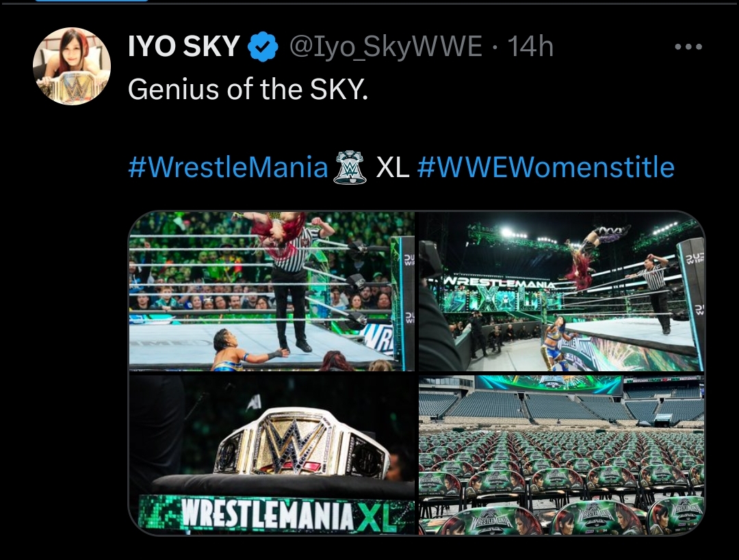Viewport: 739px width, 560px height.
Task: Open the #WrestleMania hashtag link
Action: [228, 168]
